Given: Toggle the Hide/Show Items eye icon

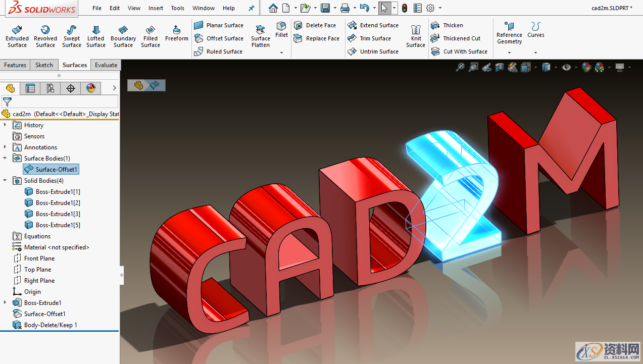Looking at the screenshot, I should tap(567, 67).
